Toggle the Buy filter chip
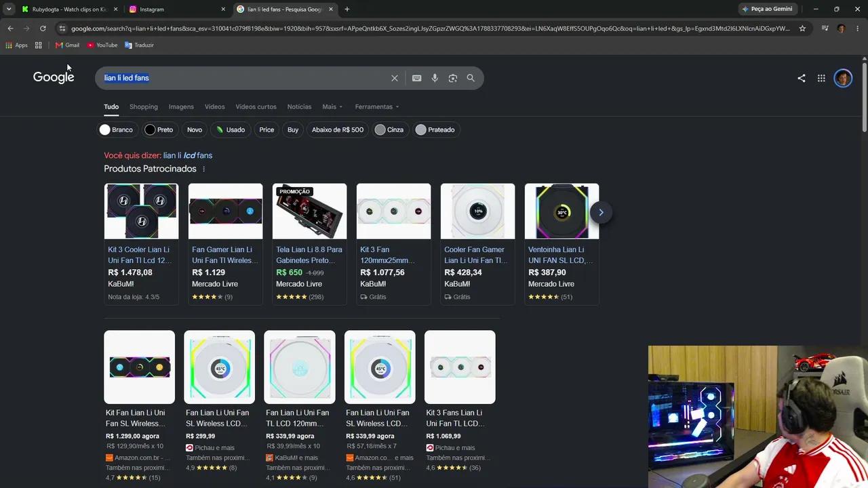 [x=293, y=129]
